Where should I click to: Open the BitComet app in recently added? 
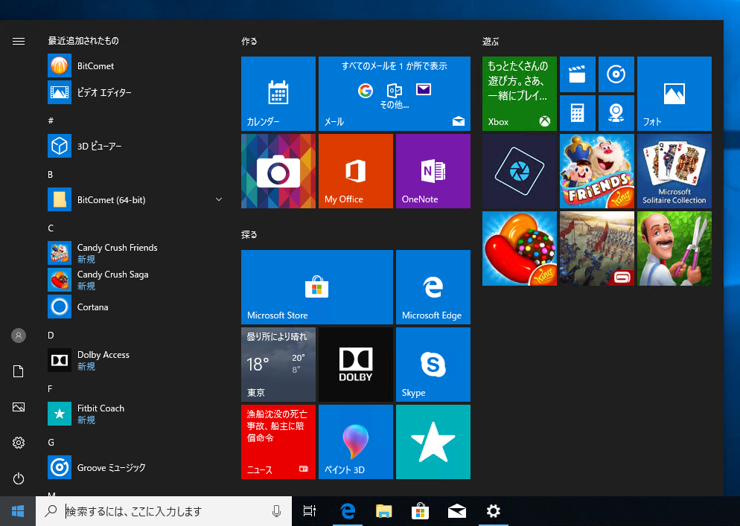pos(135,66)
